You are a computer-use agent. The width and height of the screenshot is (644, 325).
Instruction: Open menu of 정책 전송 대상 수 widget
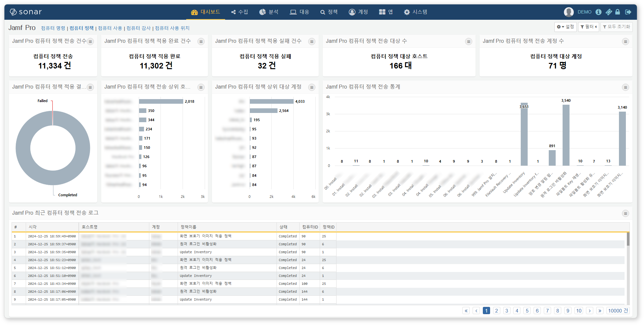(x=468, y=41)
